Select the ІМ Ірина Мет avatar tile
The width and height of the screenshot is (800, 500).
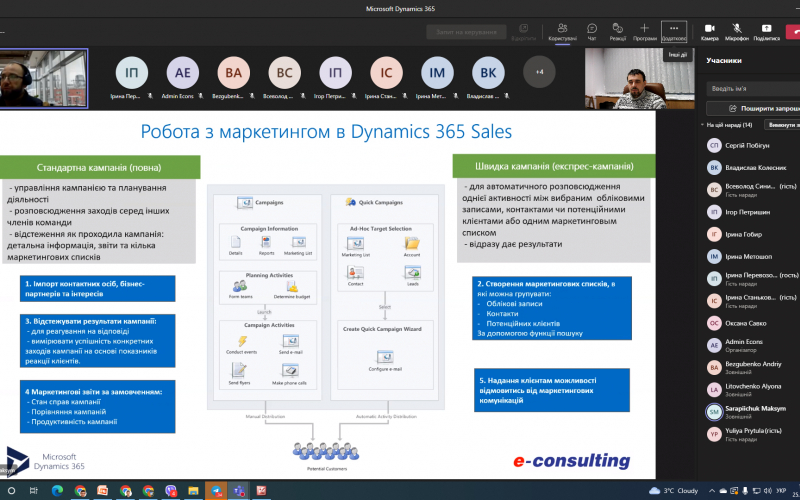(437, 72)
